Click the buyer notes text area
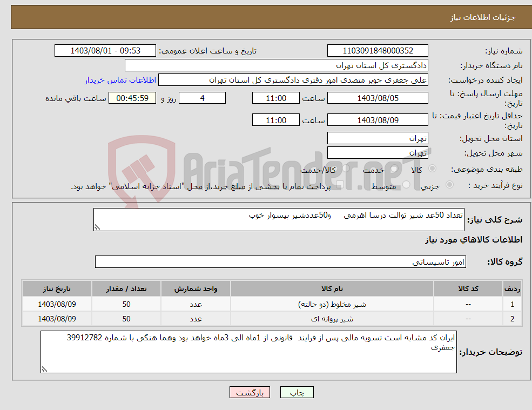Viewport: 532px width, 410px height. [x=248, y=352]
